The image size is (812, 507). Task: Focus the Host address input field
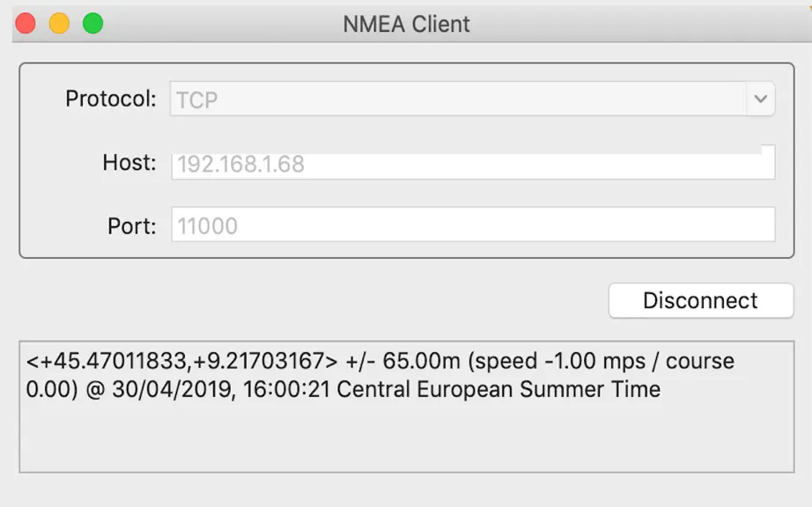473,163
